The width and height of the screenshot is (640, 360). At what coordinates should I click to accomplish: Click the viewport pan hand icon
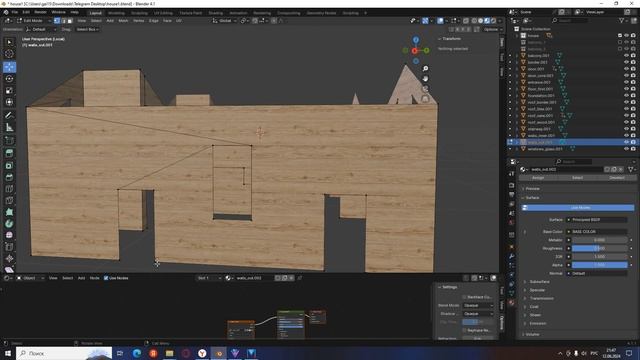pos(425,78)
